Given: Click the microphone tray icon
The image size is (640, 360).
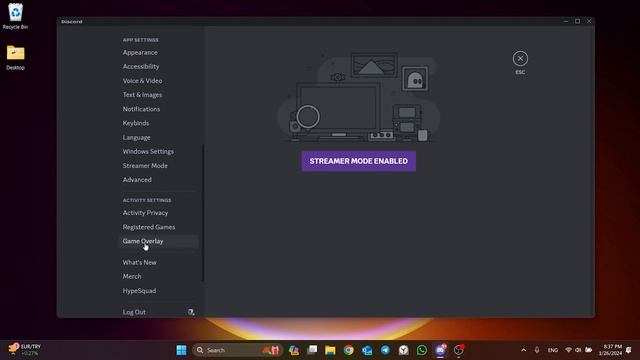Looking at the screenshot, I should click(537, 350).
